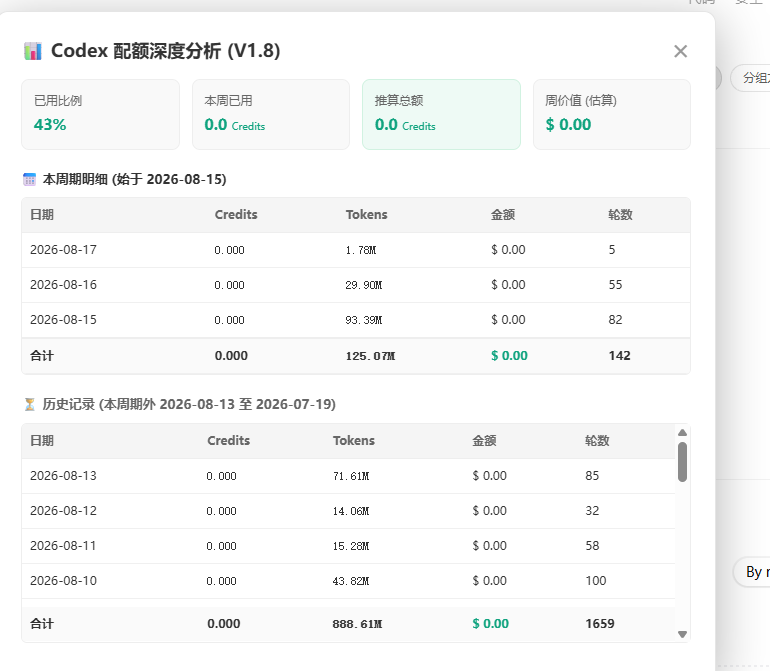770x671 pixels.
Task: Click the 15.28M tokens value
Action: coord(351,546)
